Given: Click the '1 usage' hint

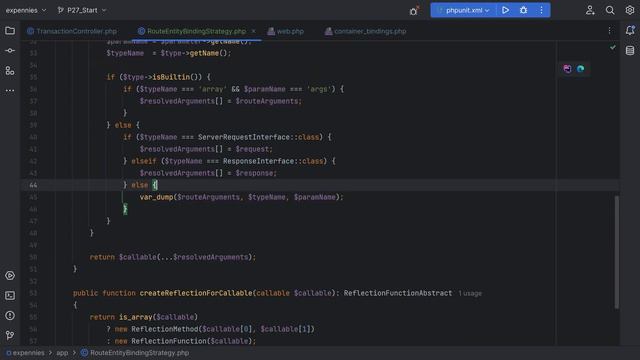Looking at the screenshot, I should (470, 293).
